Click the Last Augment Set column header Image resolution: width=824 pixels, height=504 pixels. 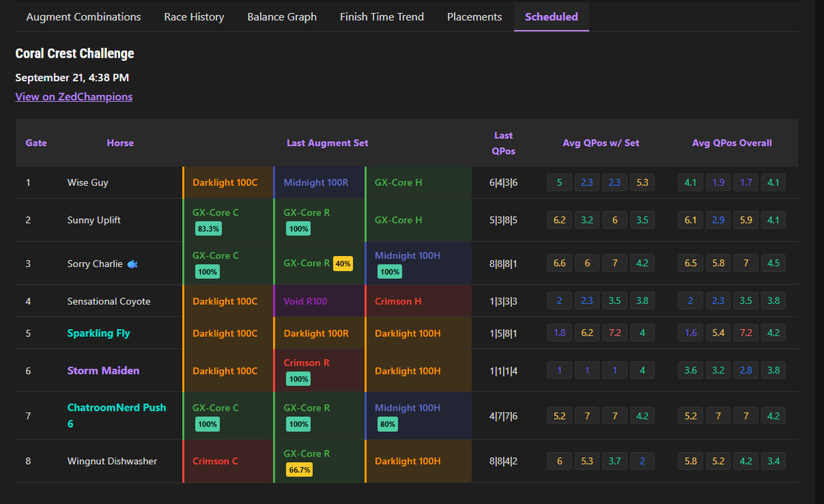[328, 143]
